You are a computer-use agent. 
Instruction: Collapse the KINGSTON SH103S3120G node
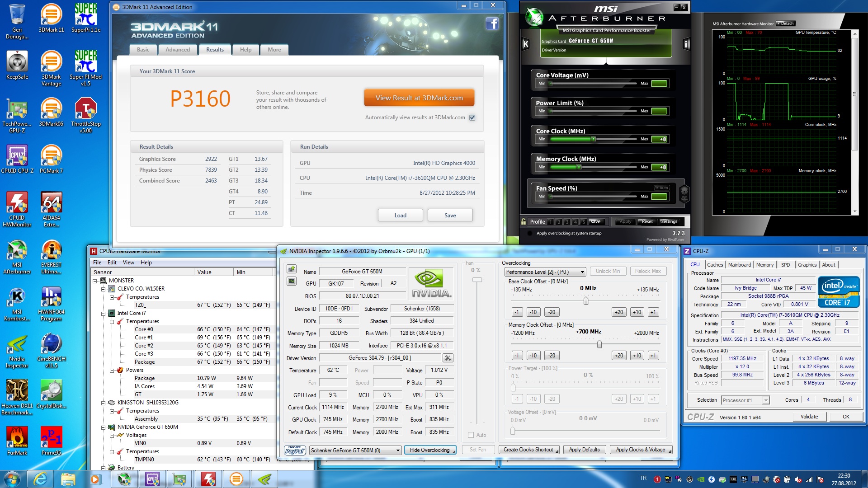(103, 403)
